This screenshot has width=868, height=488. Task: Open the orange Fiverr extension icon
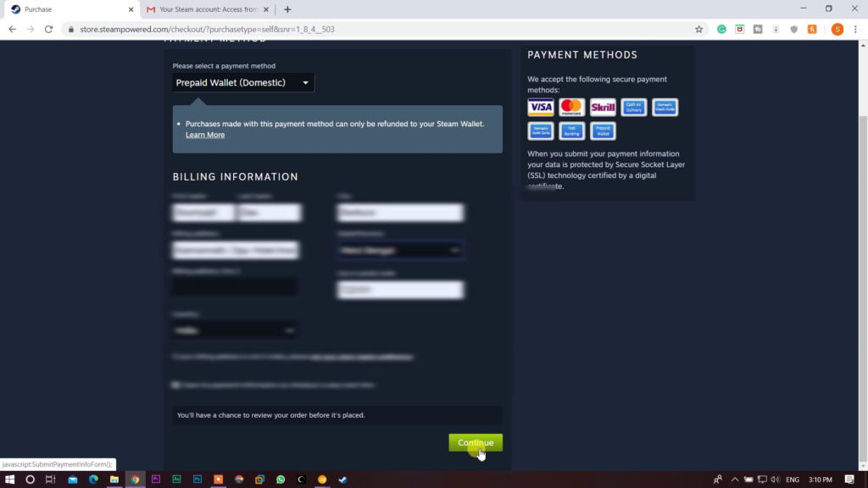coord(812,30)
